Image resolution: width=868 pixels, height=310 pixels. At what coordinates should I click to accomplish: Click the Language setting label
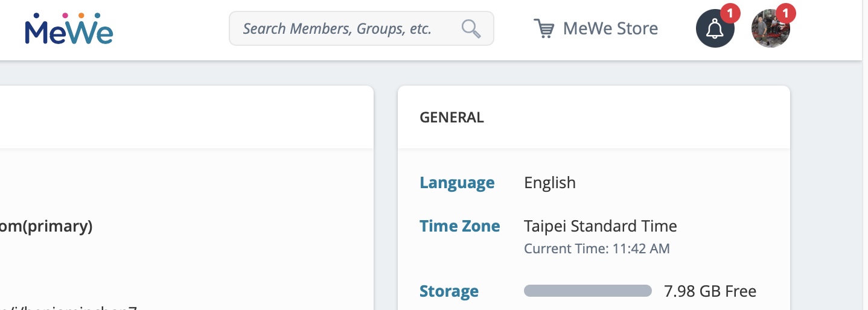pyautogui.click(x=457, y=183)
